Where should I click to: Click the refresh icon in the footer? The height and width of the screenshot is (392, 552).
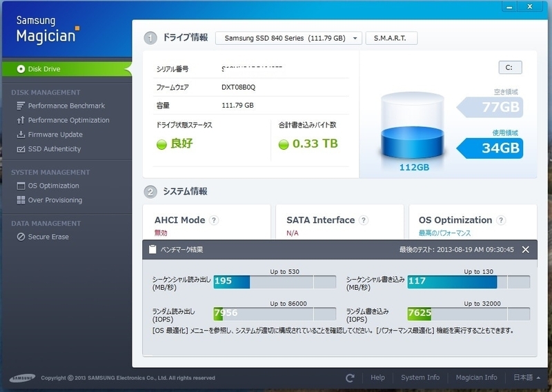click(350, 378)
